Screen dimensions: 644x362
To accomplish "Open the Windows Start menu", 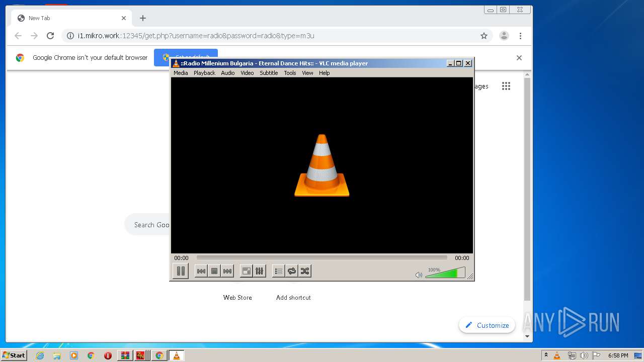I will [14, 355].
